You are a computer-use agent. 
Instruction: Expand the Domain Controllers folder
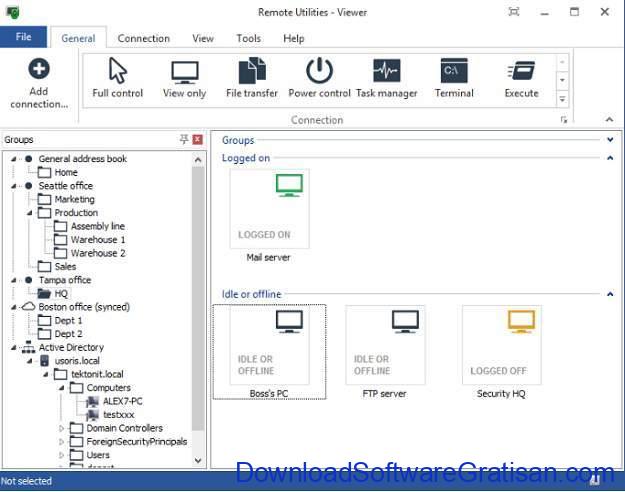click(x=61, y=428)
